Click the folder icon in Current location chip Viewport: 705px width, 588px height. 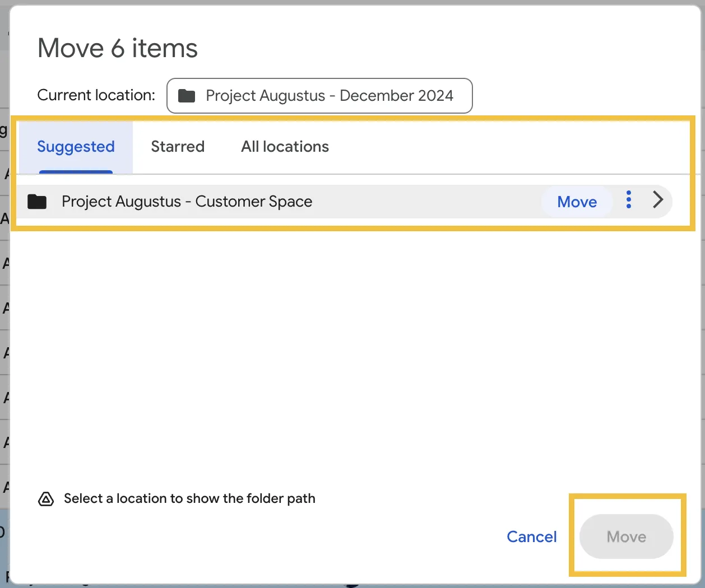(x=187, y=96)
